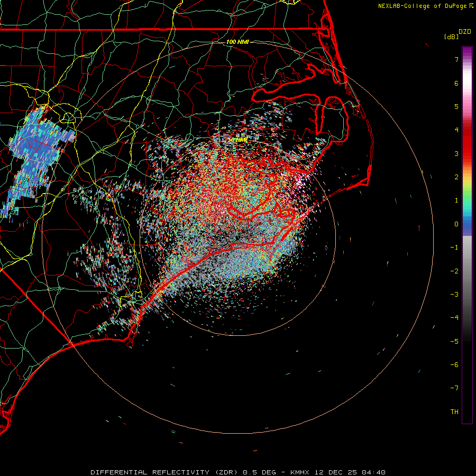Click the [dB] unit label

point(451,36)
